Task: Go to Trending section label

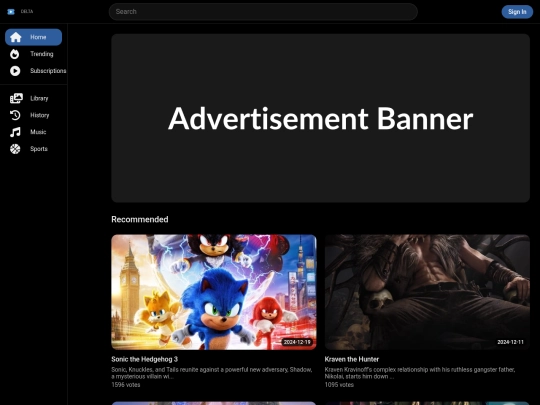Action: 42,54
